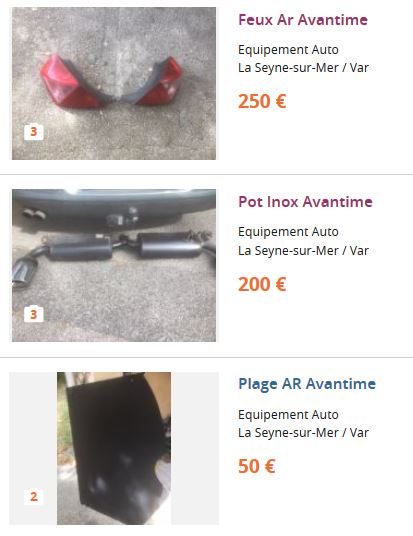The height and width of the screenshot is (536, 413).
Task: Click the 50 € price
Action: point(256,466)
